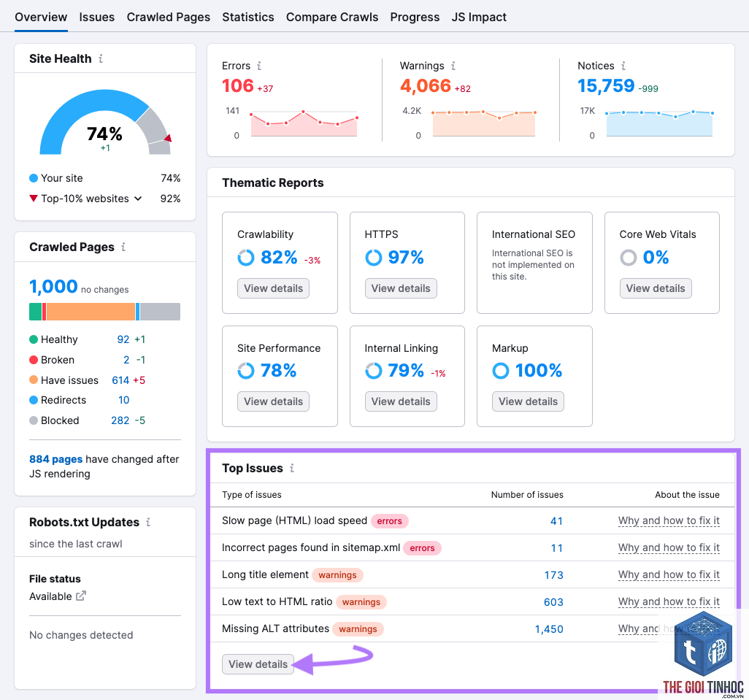This screenshot has height=700, width=749.
Task: Click the Core Web Vitals ring icon
Action: pyautogui.click(x=628, y=258)
